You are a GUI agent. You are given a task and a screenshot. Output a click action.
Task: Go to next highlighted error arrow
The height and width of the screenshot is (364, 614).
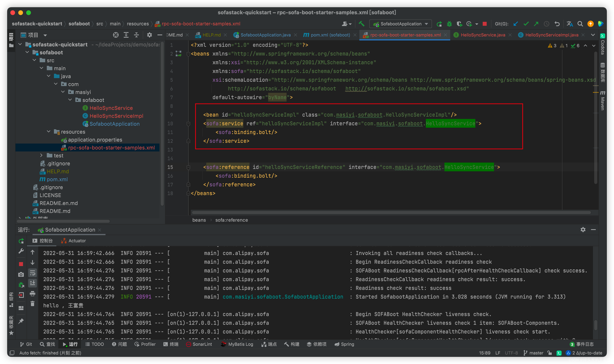tap(593, 45)
